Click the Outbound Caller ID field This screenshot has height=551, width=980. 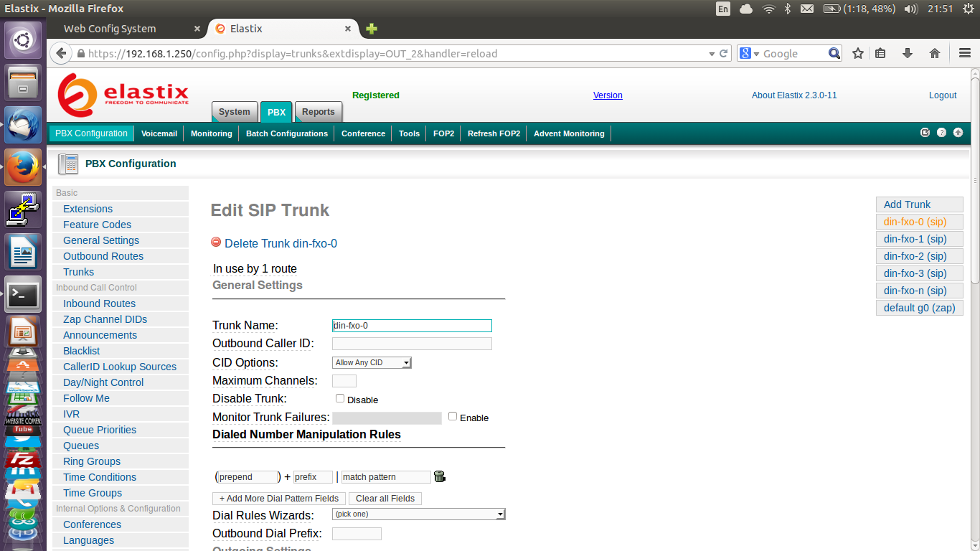tap(412, 344)
